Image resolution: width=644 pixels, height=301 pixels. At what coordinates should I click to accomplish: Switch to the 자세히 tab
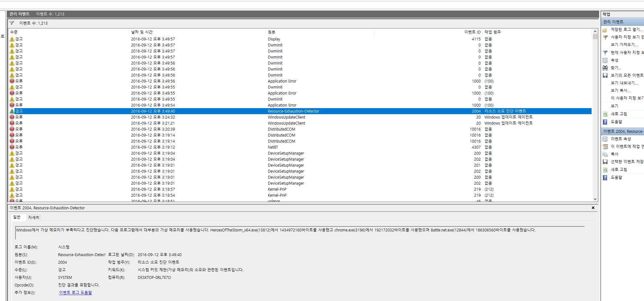pos(33,218)
